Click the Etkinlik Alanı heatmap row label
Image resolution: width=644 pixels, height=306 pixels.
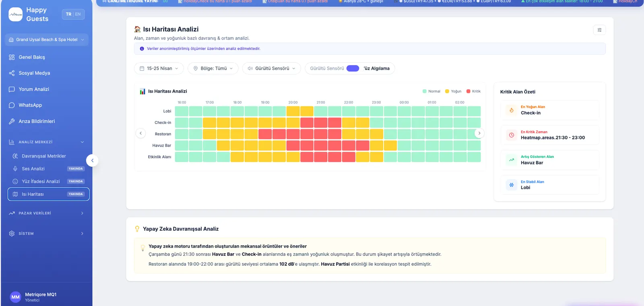[159, 157]
